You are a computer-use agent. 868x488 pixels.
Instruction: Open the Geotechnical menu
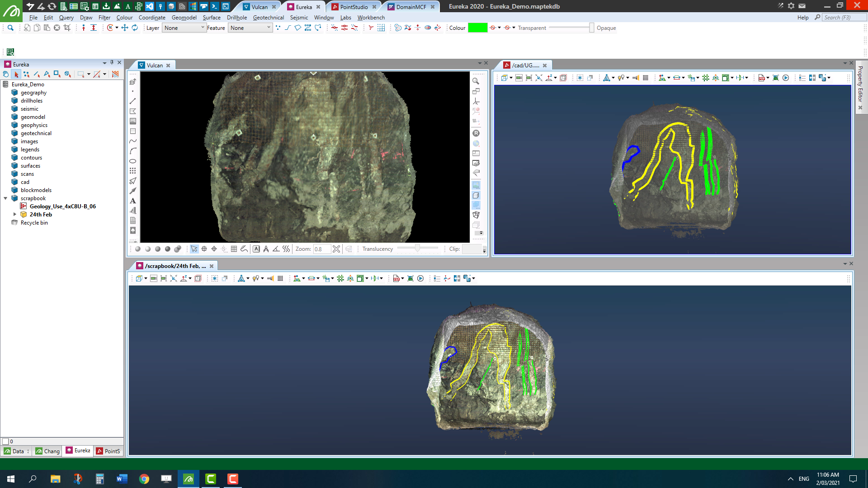269,18
